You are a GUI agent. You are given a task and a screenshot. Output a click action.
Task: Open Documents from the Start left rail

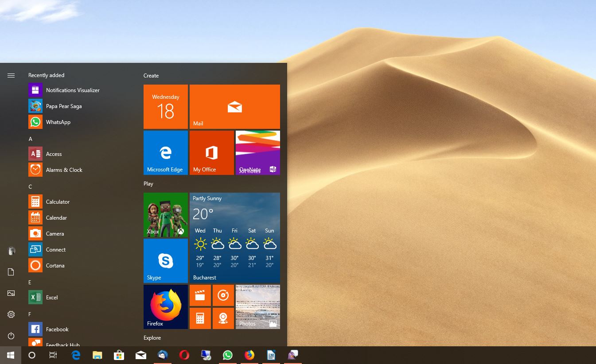11,272
